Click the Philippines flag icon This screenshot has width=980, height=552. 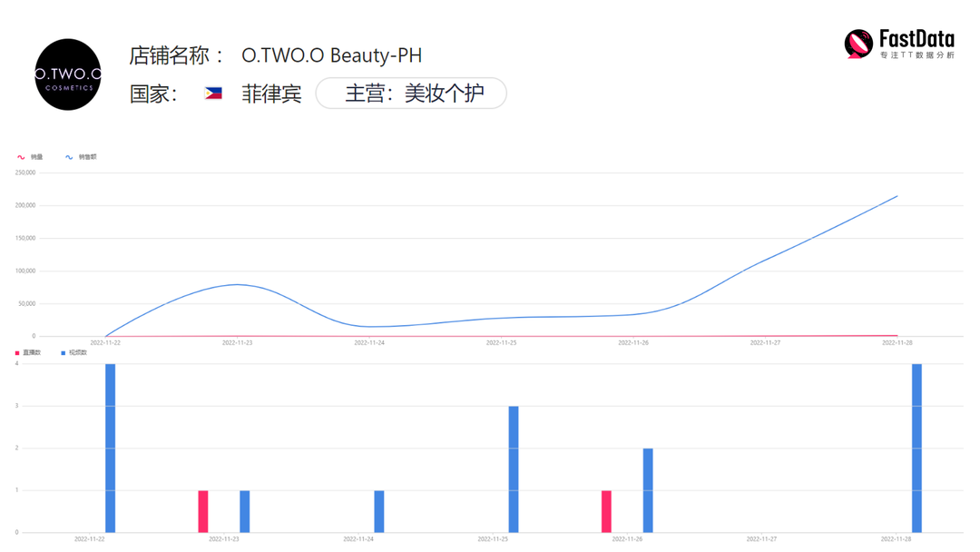213,94
